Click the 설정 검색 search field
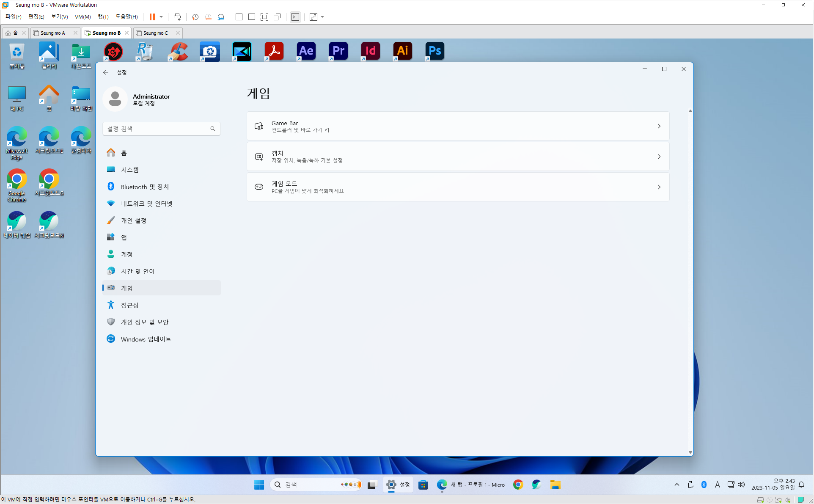 157,129
